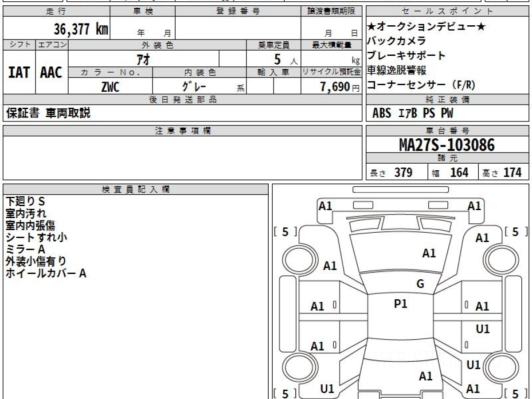Click the seating capacity 5 人
This screenshot has width=532, height=399.
tap(286, 59)
